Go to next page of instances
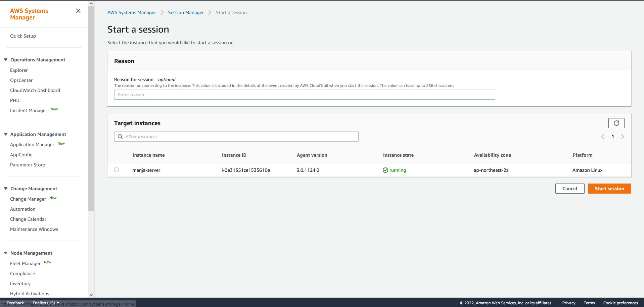This screenshot has width=644, height=307. coord(623,137)
